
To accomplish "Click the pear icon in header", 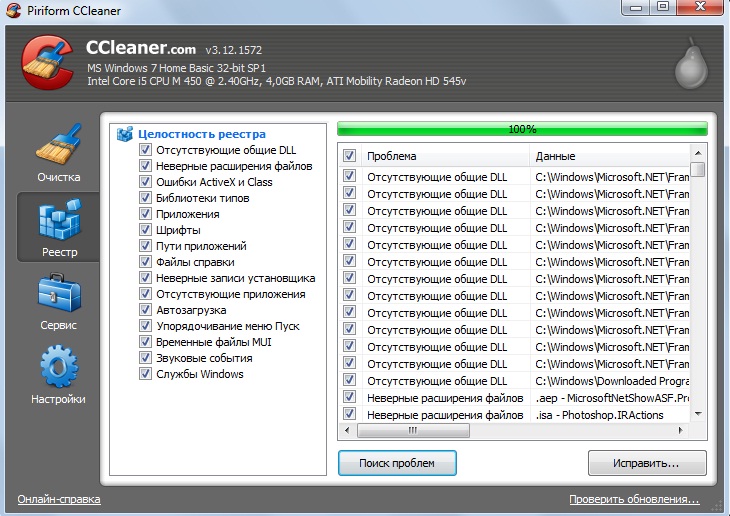I will coord(691,64).
